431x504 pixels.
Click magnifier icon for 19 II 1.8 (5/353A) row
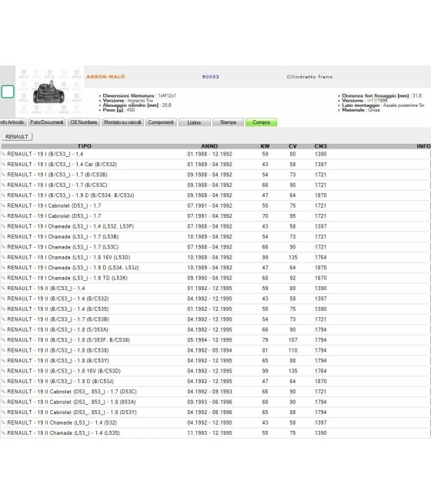3,329
